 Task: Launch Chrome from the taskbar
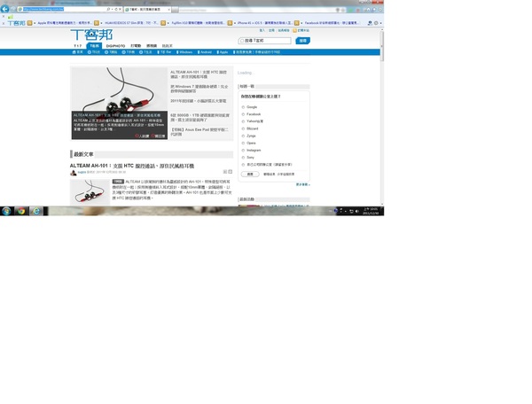coord(21,211)
